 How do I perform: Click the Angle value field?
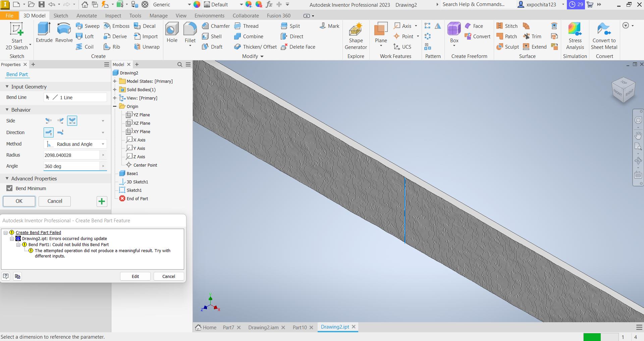[71, 166]
